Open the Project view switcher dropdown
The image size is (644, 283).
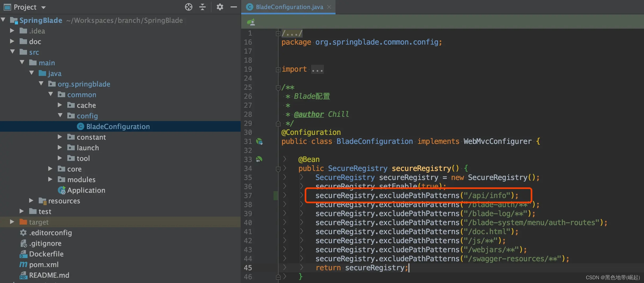44,7
